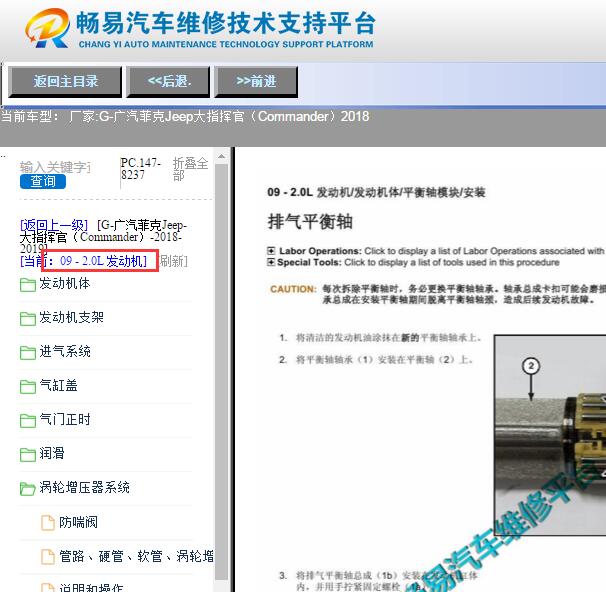606x592 pixels.
Task: Open the 管路、硬管、软管 document entry
Action: pos(136,556)
